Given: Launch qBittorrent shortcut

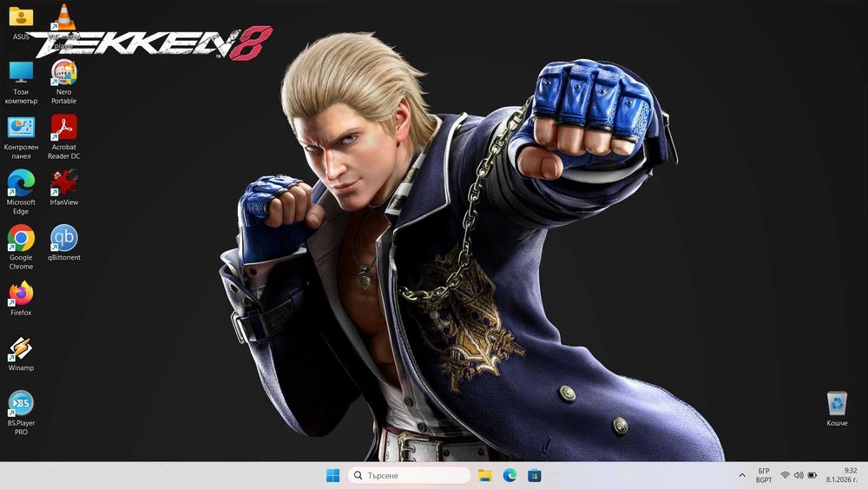Looking at the screenshot, I should [x=63, y=238].
